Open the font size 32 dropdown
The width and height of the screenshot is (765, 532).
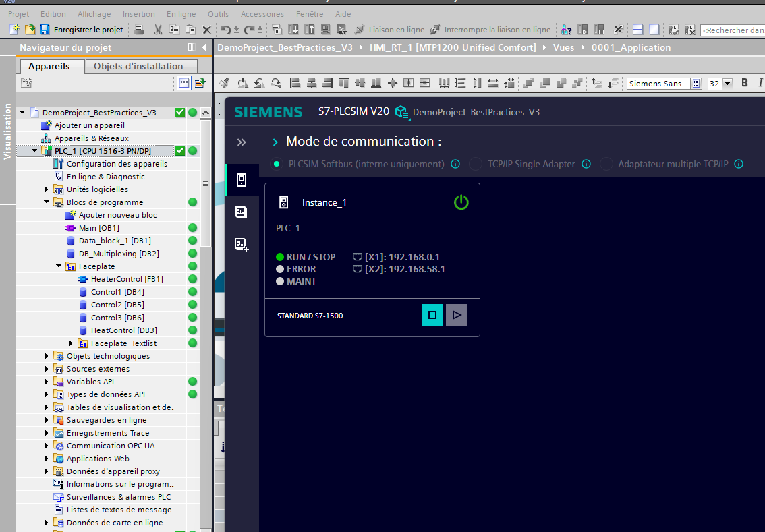(x=727, y=84)
